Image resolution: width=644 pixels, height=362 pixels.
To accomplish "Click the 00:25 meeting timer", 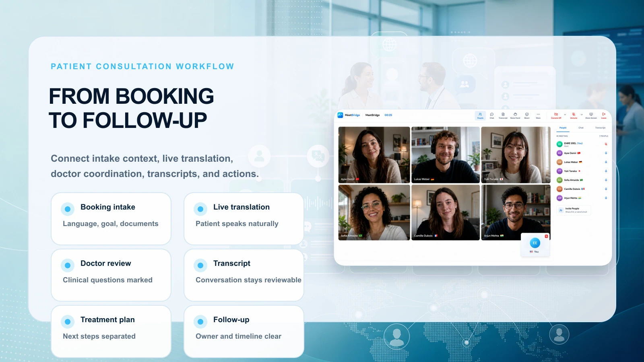I will click(388, 115).
